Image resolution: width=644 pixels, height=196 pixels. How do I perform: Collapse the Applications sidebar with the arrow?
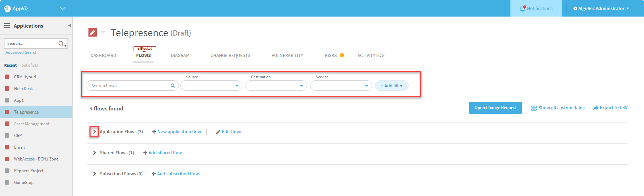pyautogui.click(x=69, y=26)
